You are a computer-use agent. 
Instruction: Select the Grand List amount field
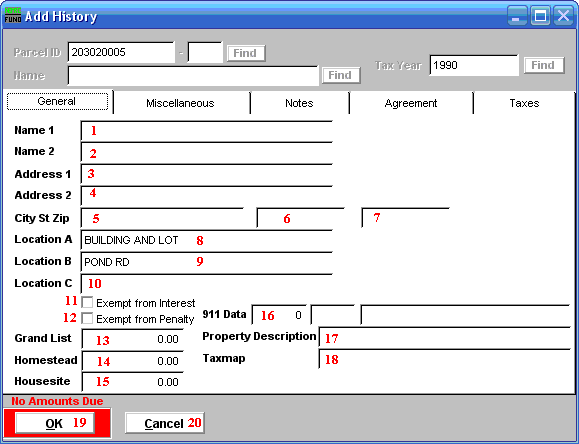[x=133, y=339]
